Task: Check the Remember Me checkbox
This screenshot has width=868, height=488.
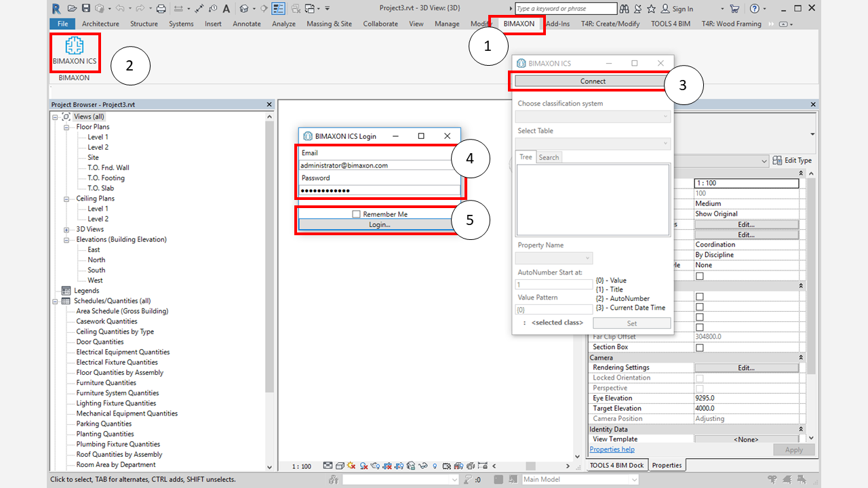Action: tap(356, 214)
